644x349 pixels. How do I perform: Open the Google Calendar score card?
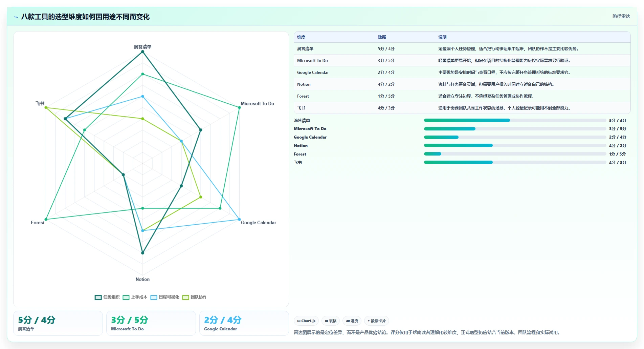point(244,323)
